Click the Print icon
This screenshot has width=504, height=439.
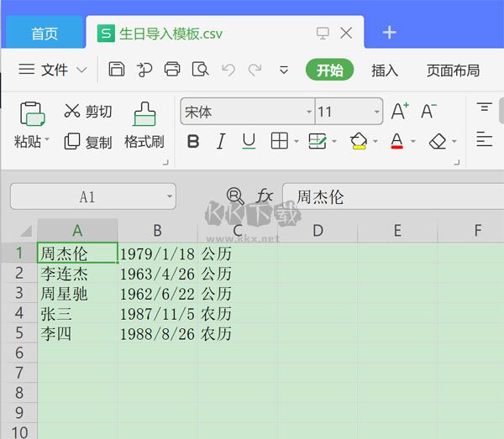172,69
